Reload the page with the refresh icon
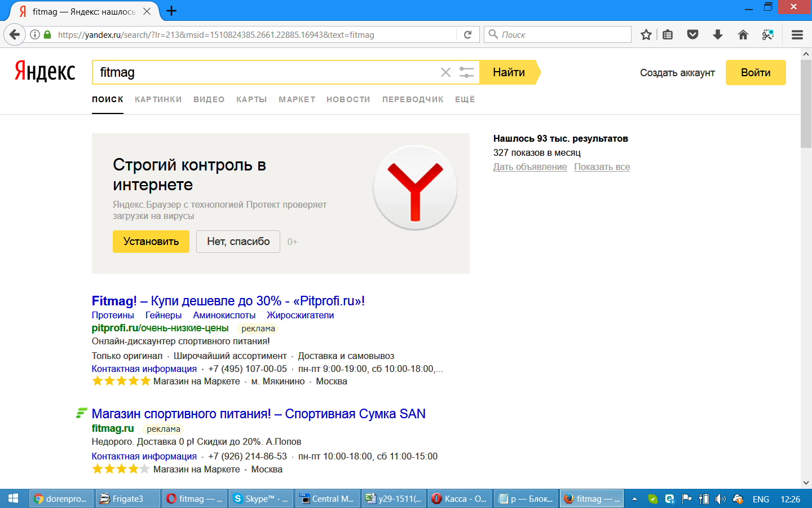 (467, 34)
